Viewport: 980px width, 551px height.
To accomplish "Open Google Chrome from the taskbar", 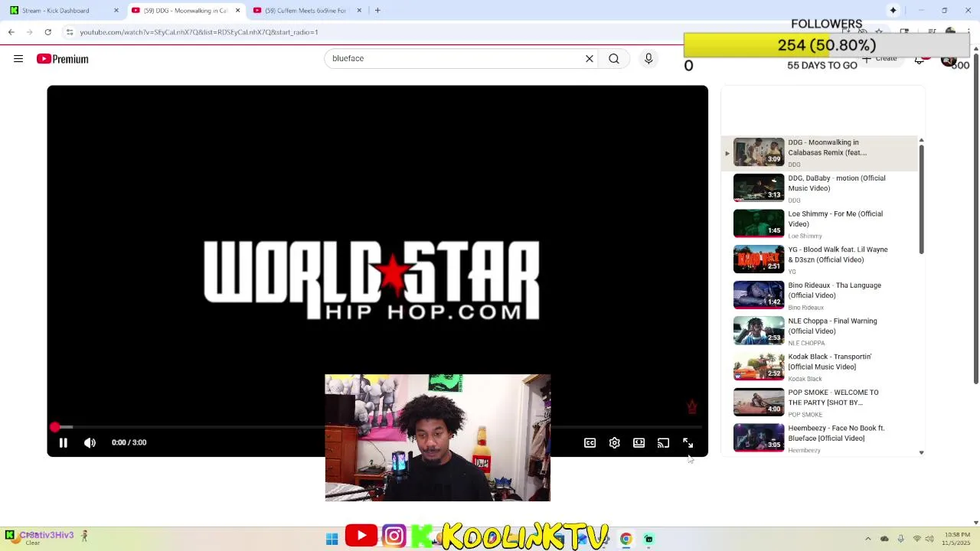I will pyautogui.click(x=626, y=539).
